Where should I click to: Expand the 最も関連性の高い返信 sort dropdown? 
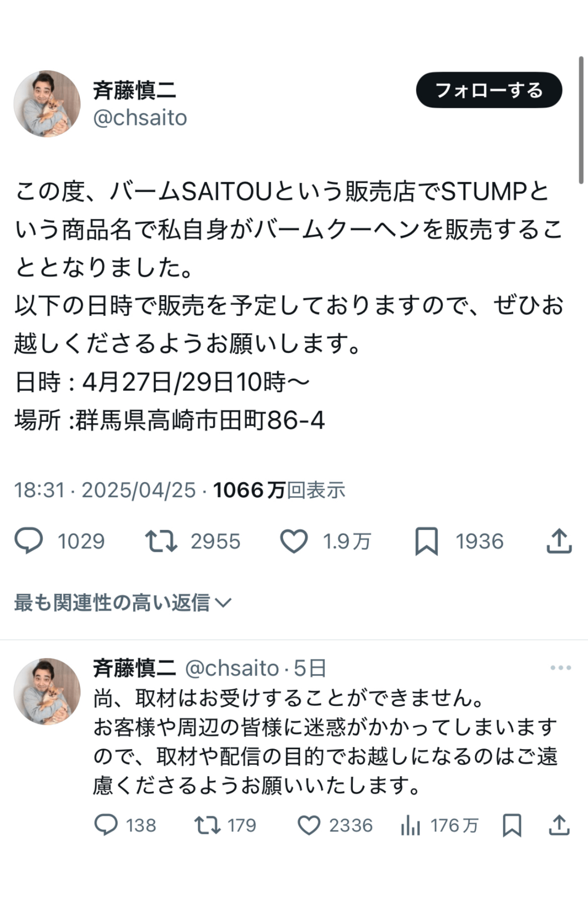(122, 603)
